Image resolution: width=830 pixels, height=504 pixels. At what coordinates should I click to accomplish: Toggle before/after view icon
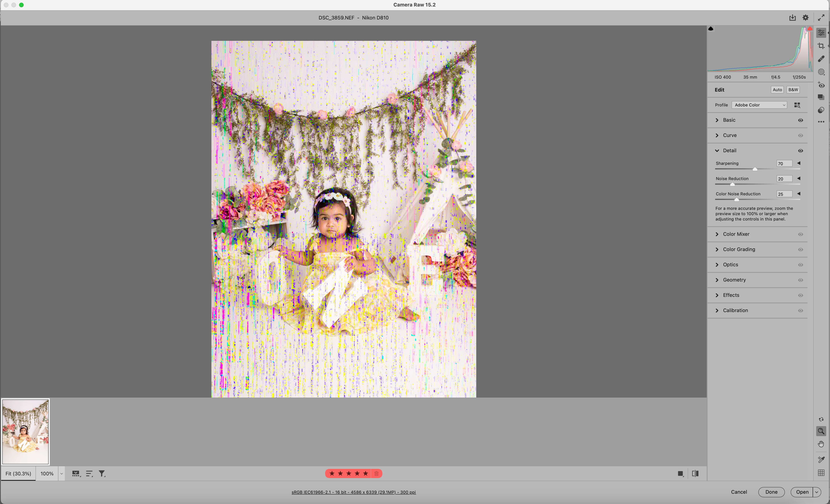pos(695,473)
